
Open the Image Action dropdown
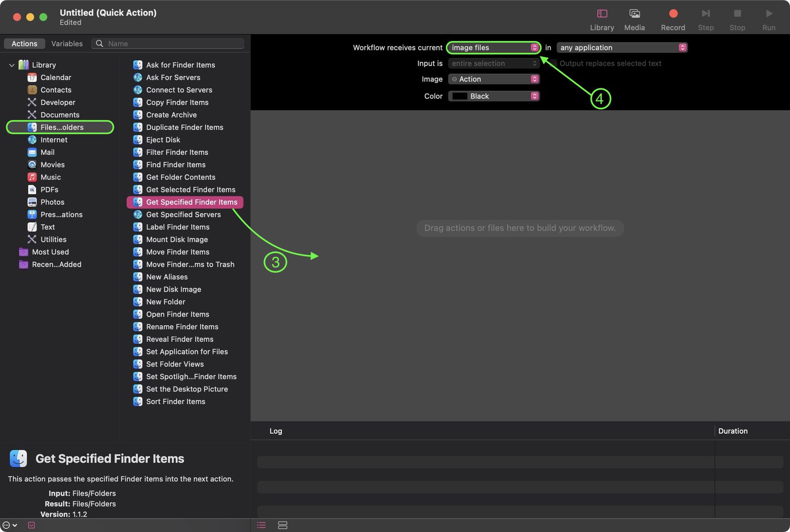493,79
